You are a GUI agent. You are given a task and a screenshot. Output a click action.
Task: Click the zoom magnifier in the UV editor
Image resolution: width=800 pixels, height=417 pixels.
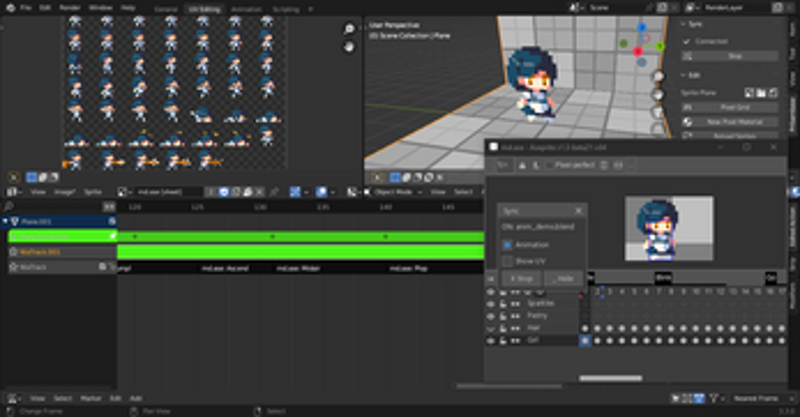(349, 29)
